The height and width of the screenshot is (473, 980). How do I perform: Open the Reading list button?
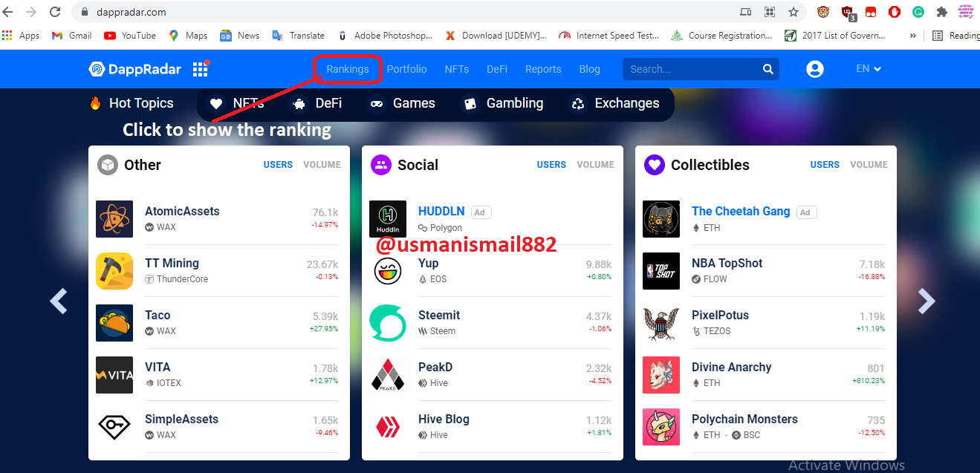click(956, 36)
